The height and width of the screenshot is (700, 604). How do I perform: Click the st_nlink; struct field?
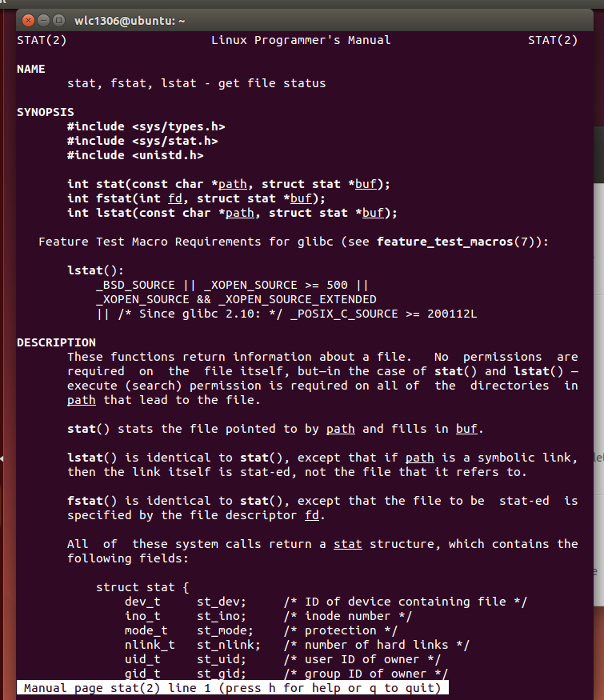coord(229,645)
